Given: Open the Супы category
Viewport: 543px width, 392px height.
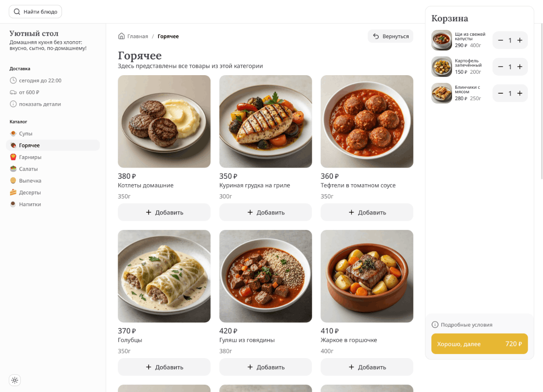Looking at the screenshot, I should click(25, 134).
